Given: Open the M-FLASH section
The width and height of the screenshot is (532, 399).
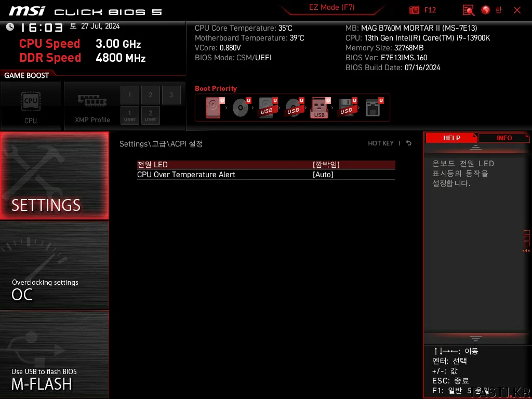Looking at the screenshot, I should pyautogui.click(x=54, y=354).
